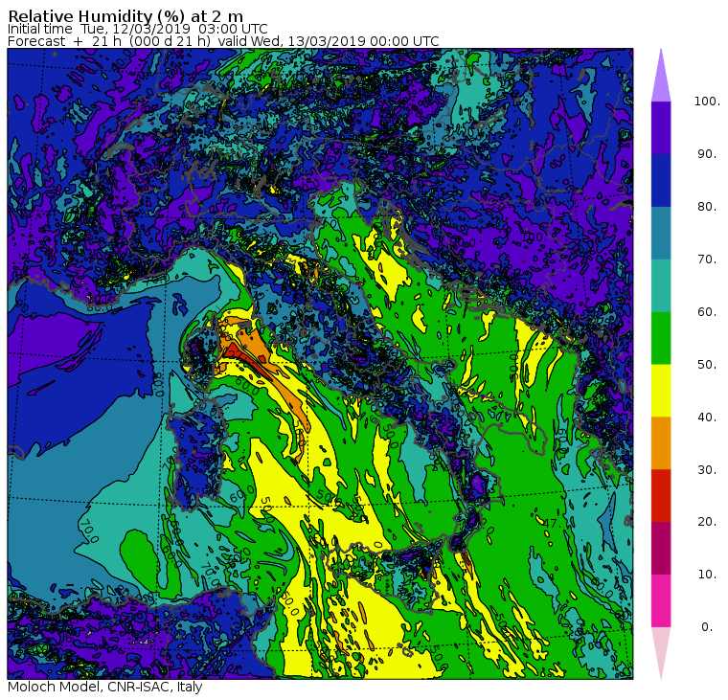The image size is (728, 700).
Task: Pick the 40–50% yellow colorbar segment
Action: [x=661, y=391]
